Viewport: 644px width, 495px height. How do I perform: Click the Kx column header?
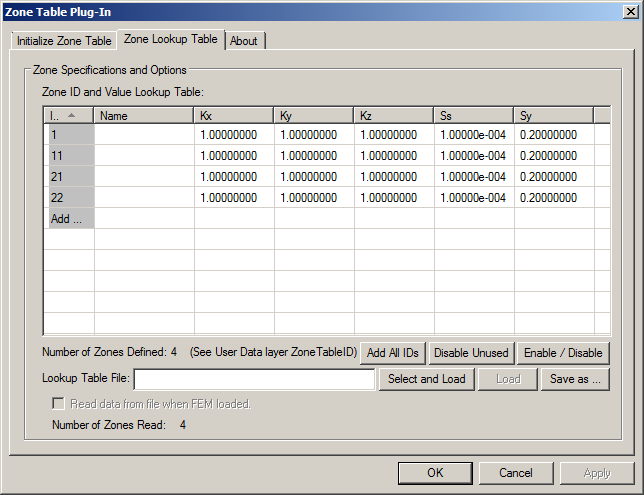[x=234, y=115]
